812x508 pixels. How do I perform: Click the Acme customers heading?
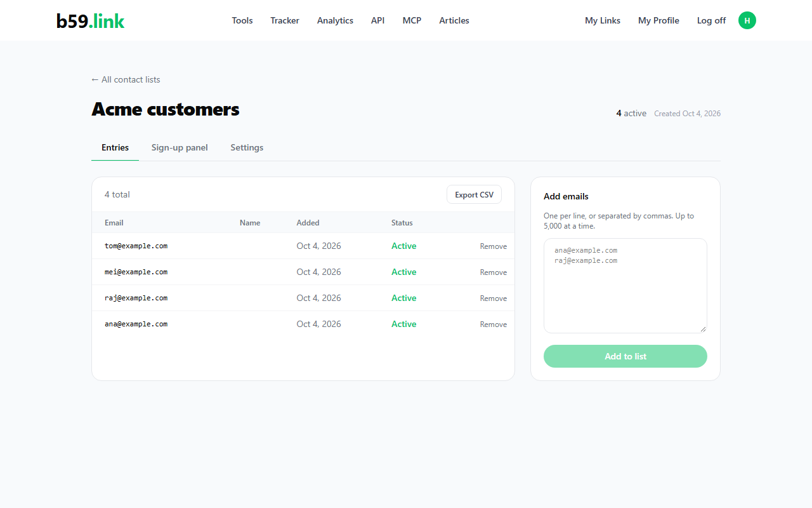coord(166,109)
